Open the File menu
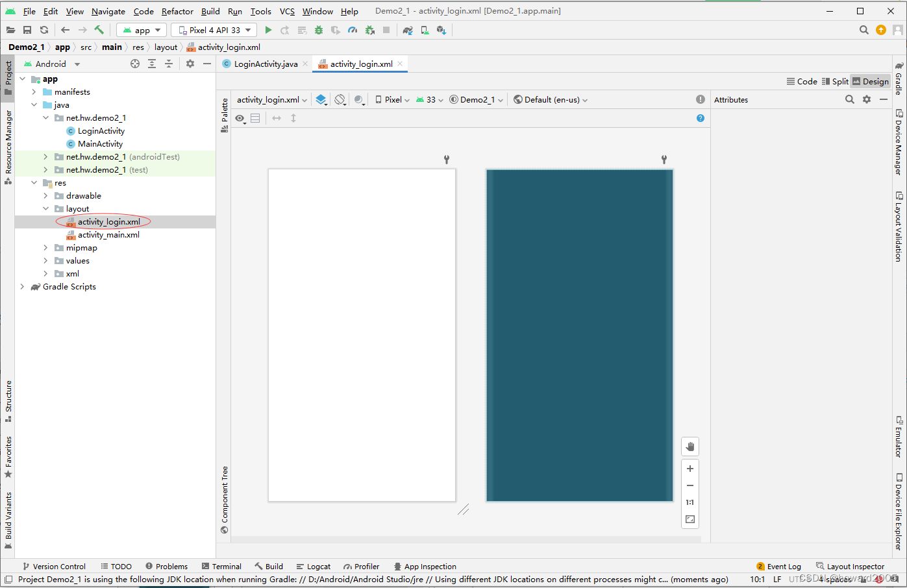This screenshot has width=907, height=588. (29, 11)
